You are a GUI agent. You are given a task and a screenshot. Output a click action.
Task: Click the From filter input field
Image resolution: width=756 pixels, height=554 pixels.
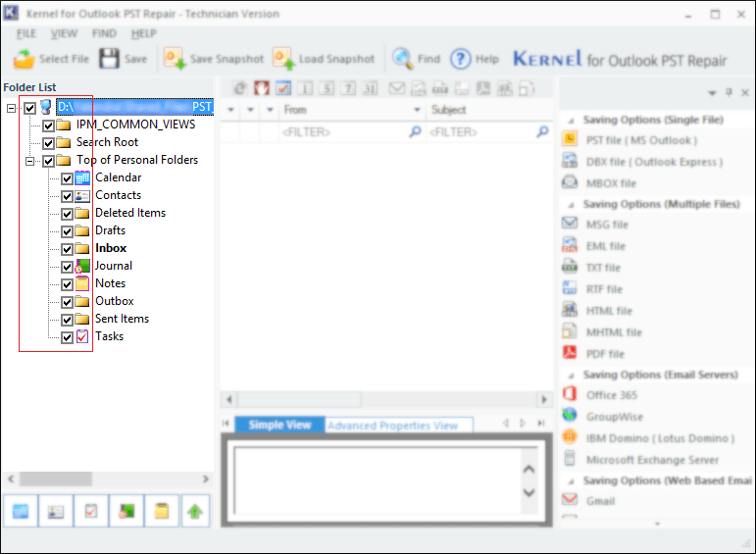[352, 132]
